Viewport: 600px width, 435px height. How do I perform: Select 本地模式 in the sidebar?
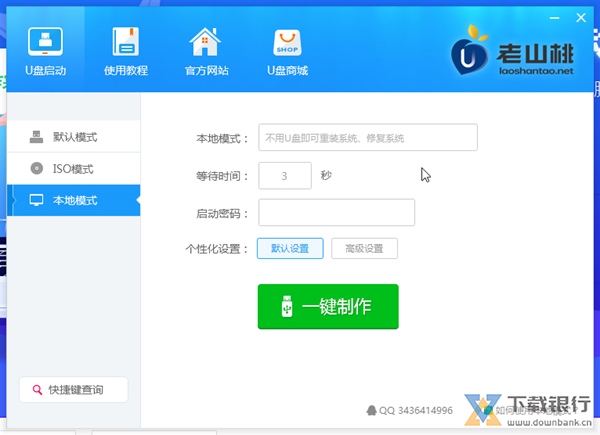coord(73,200)
